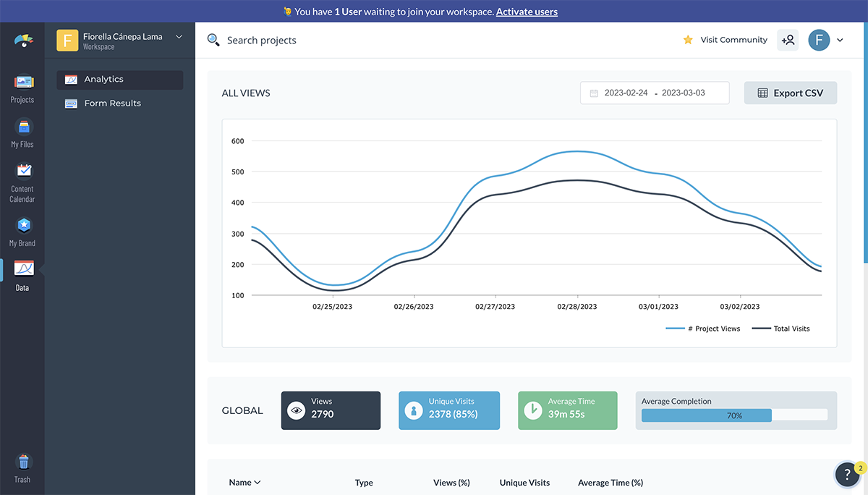Open the date range picker

(x=654, y=93)
